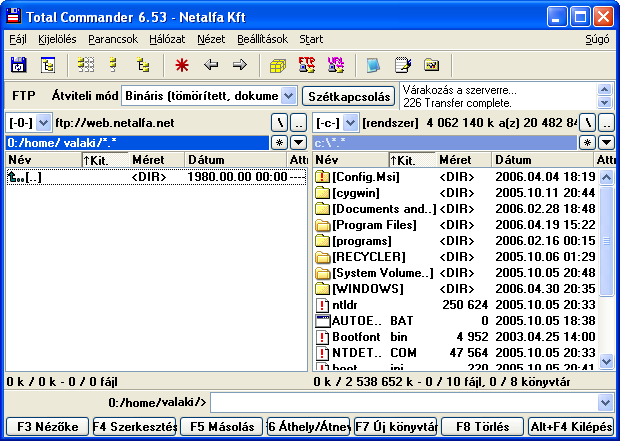The height and width of the screenshot is (441, 620).
Task: Open the Átviteli mód transfer mode dropdown
Action: [x=289, y=96]
